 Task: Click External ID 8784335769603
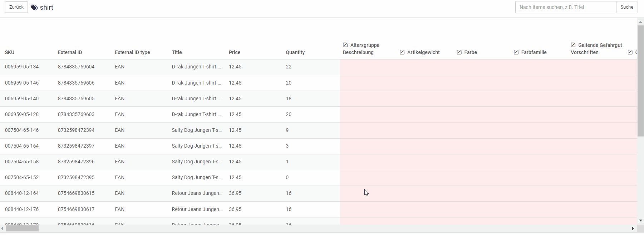pyautogui.click(x=76, y=114)
